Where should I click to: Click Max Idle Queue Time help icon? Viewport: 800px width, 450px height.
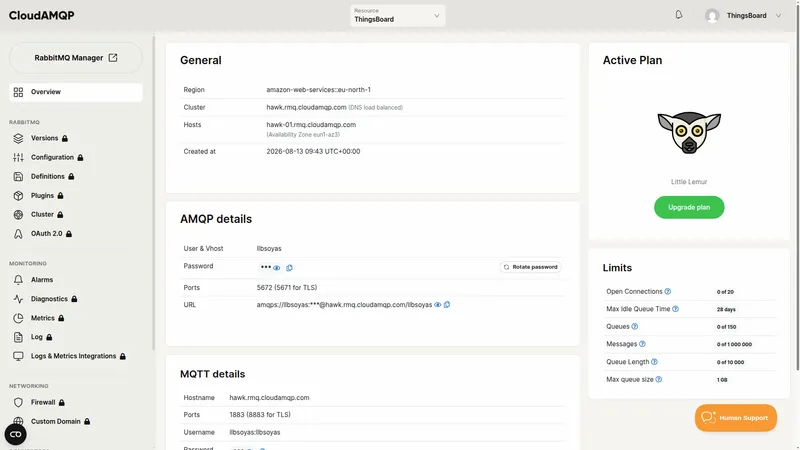pyautogui.click(x=676, y=309)
